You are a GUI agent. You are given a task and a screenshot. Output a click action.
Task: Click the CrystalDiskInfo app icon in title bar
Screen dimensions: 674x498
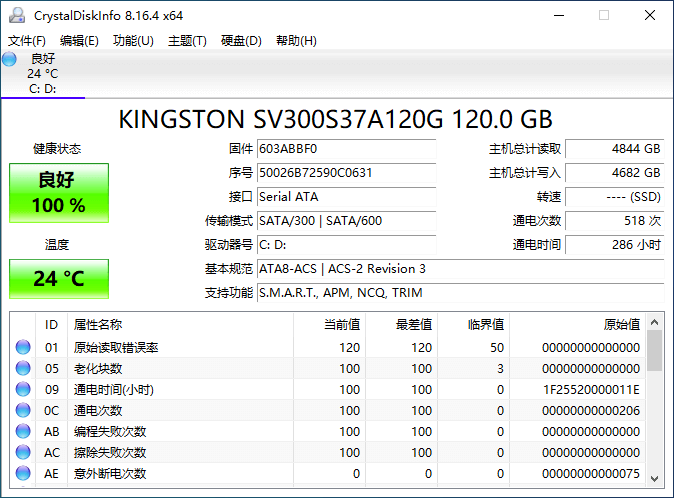17,15
